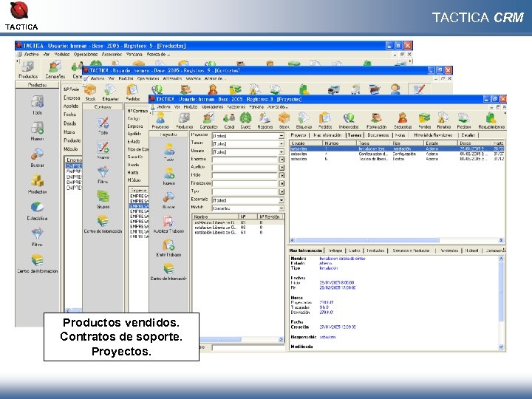Screen dimensions: 532x399
Task: Click arrow button beside Inicio field
Action: (x=282, y=175)
